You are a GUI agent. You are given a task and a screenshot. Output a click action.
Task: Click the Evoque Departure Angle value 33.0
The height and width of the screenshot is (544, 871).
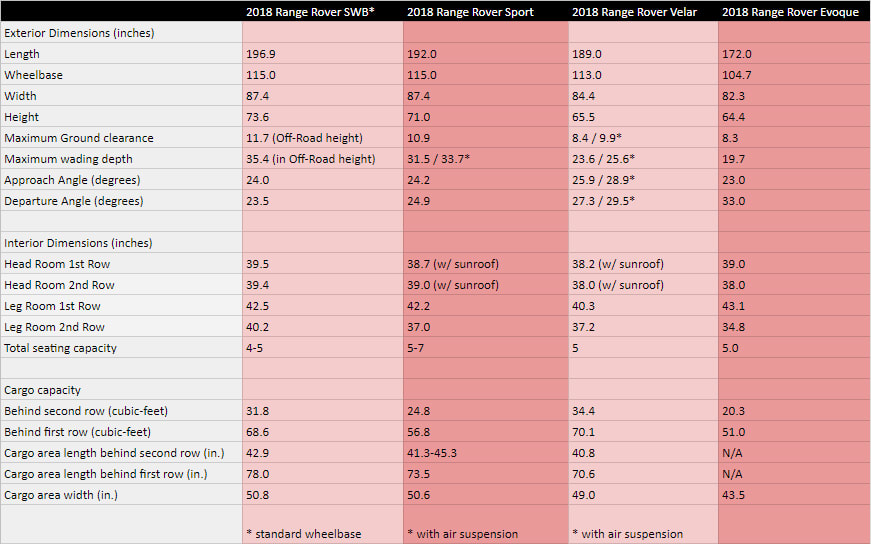click(x=736, y=201)
